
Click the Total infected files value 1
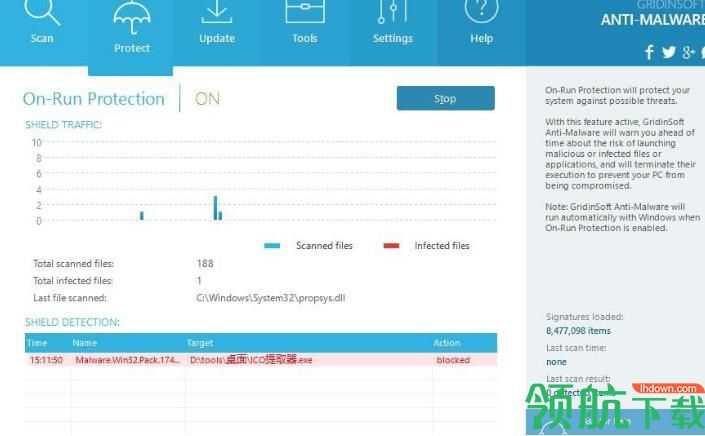[x=199, y=280]
